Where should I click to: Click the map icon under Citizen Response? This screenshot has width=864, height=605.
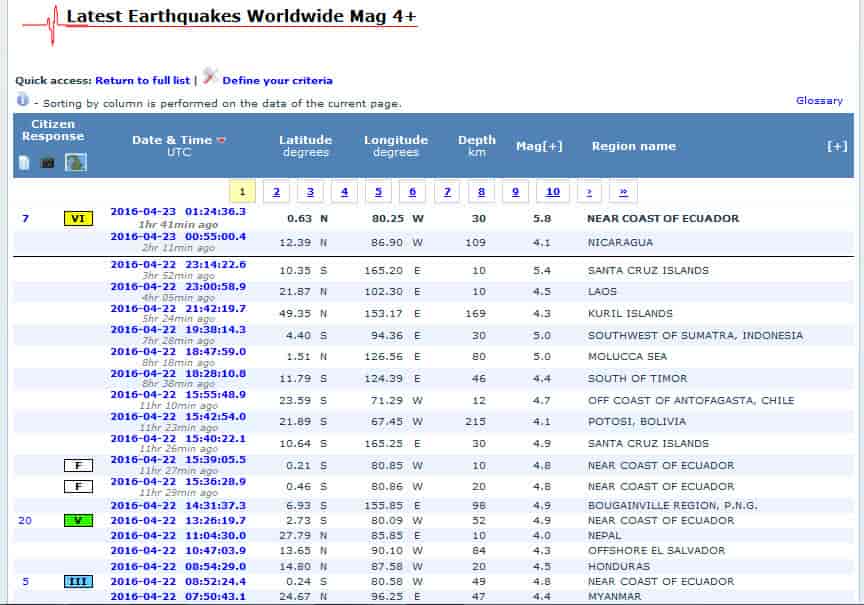(75, 163)
